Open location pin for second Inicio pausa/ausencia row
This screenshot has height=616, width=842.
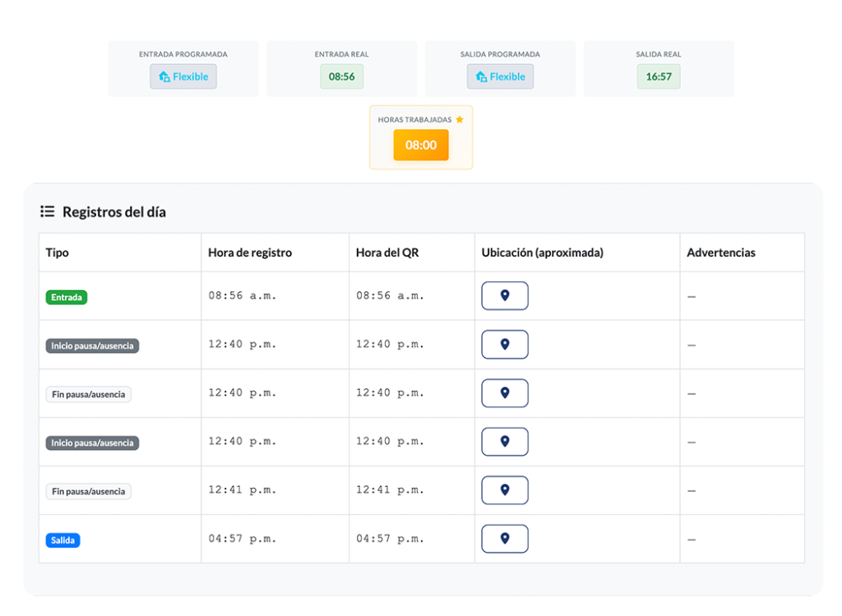(x=504, y=442)
